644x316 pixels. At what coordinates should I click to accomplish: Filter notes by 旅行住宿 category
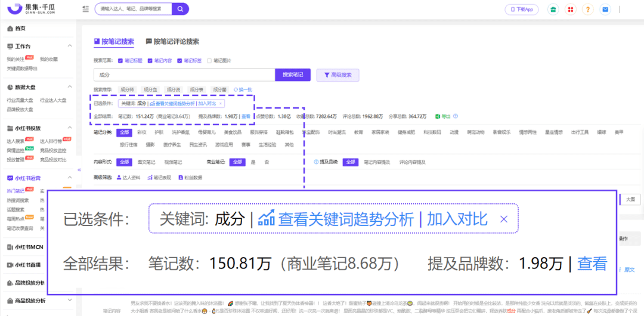129,145
